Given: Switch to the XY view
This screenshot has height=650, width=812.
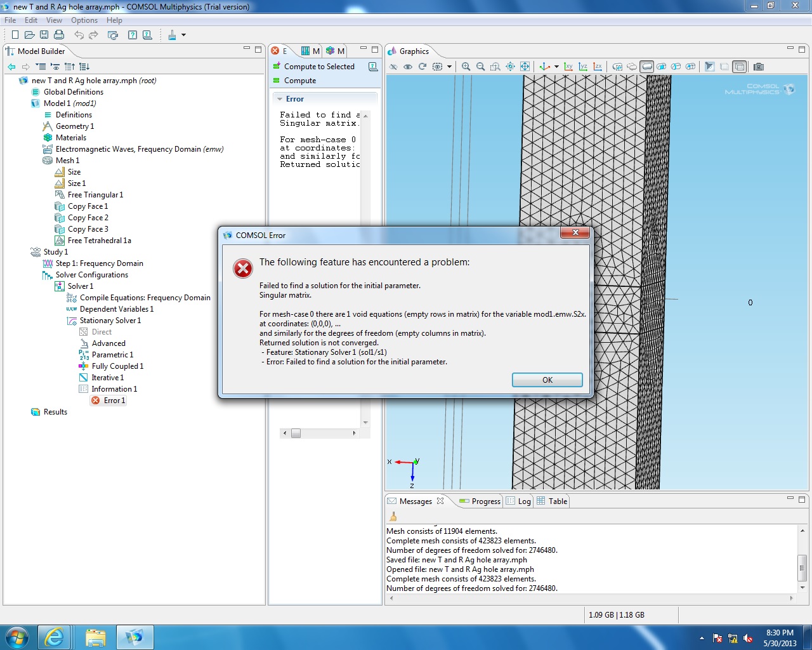Looking at the screenshot, I should pos(568,67).
